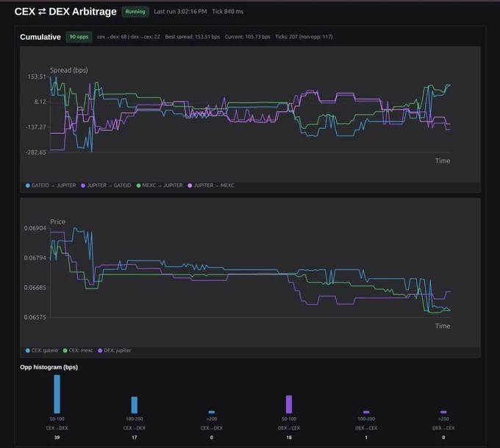Toggle CEX: mexc price legend

pyautogui.click(x=78, y=350)
